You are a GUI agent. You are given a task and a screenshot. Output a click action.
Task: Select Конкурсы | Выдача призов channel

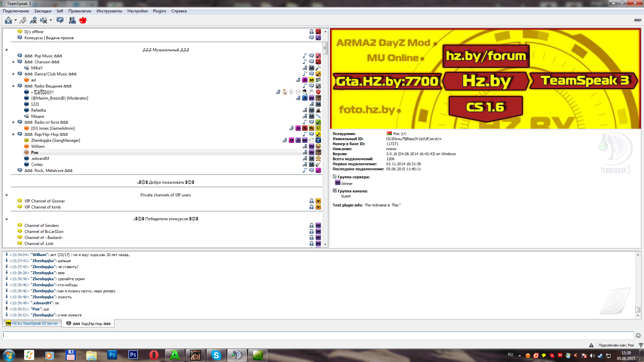point(49,38)
